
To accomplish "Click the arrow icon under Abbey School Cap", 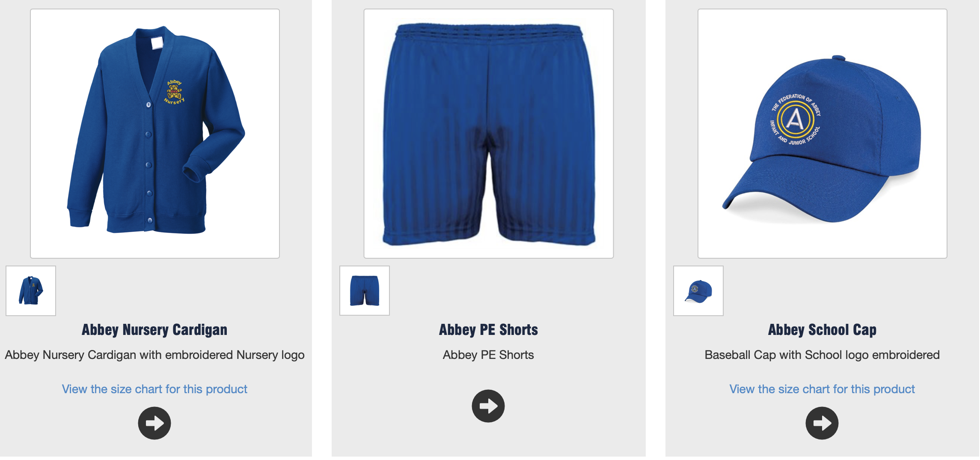I will 822,423.
